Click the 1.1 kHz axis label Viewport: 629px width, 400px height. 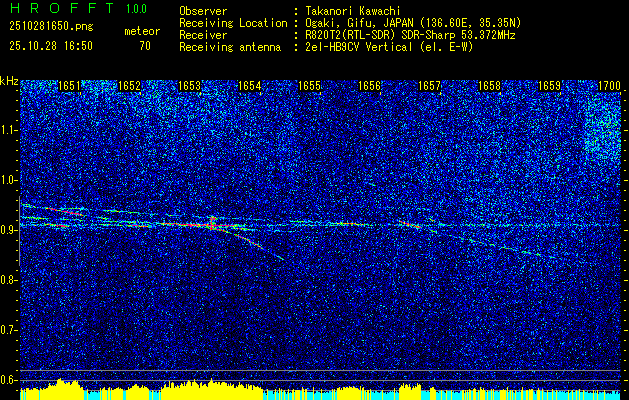click(x=9, y=130)
